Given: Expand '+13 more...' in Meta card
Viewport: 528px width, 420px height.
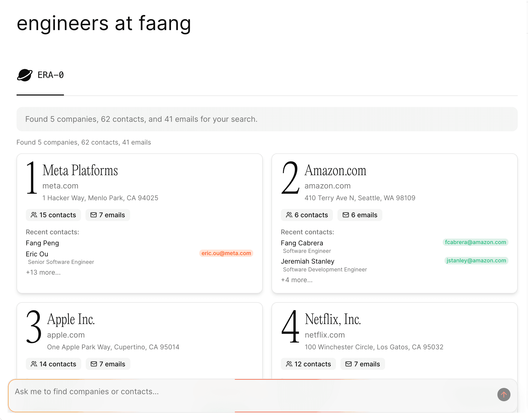Looking at the screenshot, I should (x=43, y=272).
